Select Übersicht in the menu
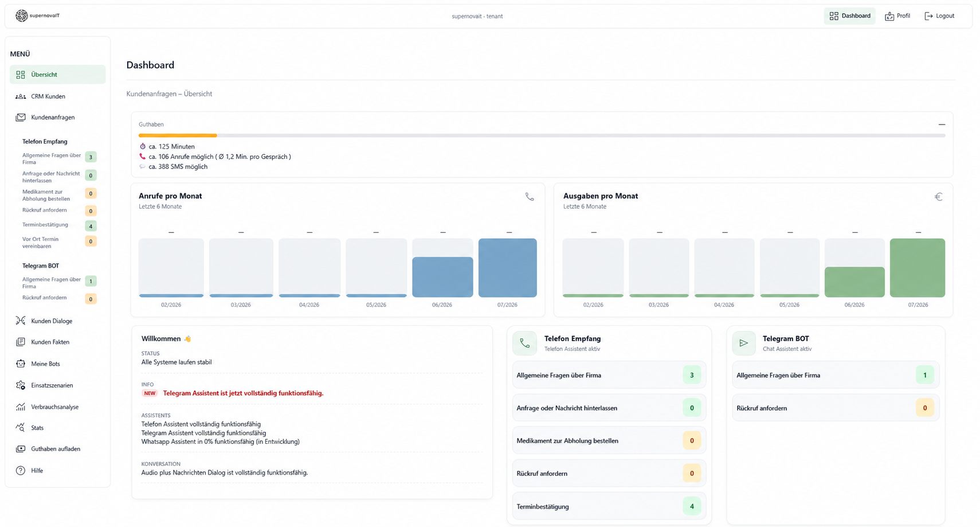Viewport: 980px width, 527px height. click(57, 75)
